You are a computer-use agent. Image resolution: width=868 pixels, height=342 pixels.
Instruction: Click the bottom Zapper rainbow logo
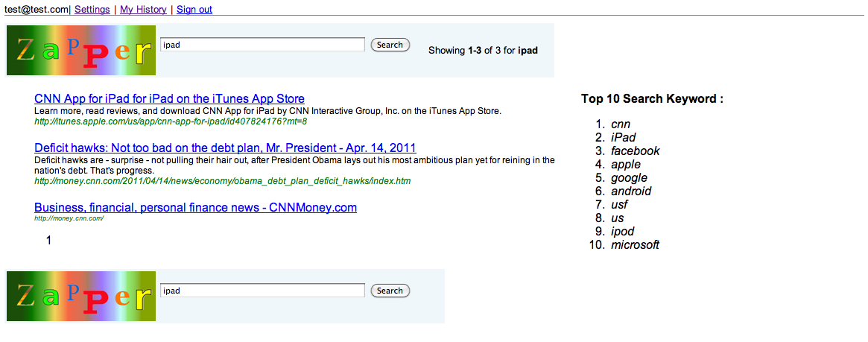pos(81,296)
